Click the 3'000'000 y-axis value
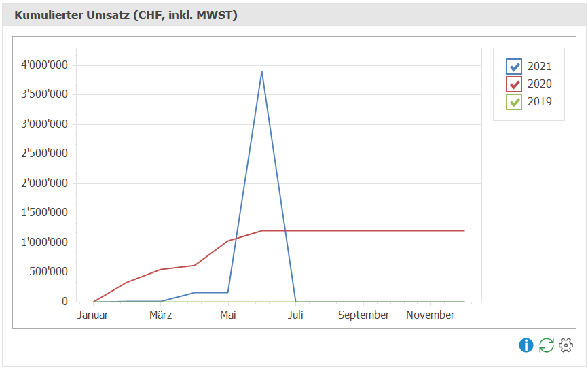The width and height of the screenshot is (588, 371). (44, 124)
